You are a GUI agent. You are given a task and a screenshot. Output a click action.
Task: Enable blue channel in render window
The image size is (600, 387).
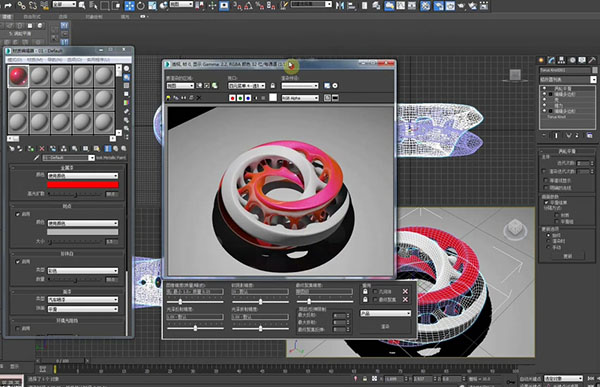[248, 98]
